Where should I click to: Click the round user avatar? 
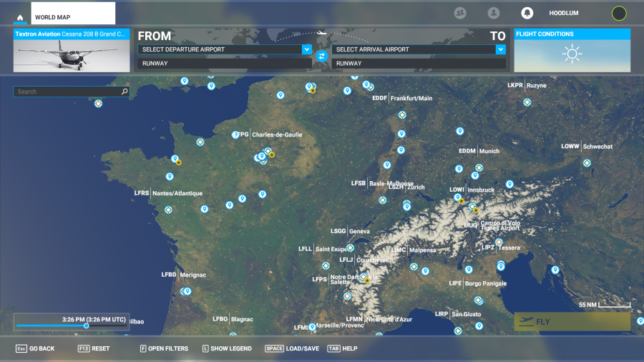[618, 13]
